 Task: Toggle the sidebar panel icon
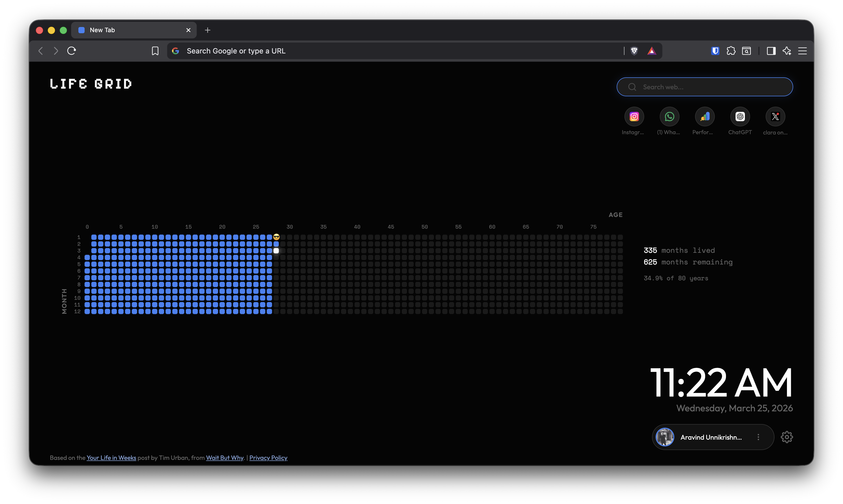coord(771,51)
